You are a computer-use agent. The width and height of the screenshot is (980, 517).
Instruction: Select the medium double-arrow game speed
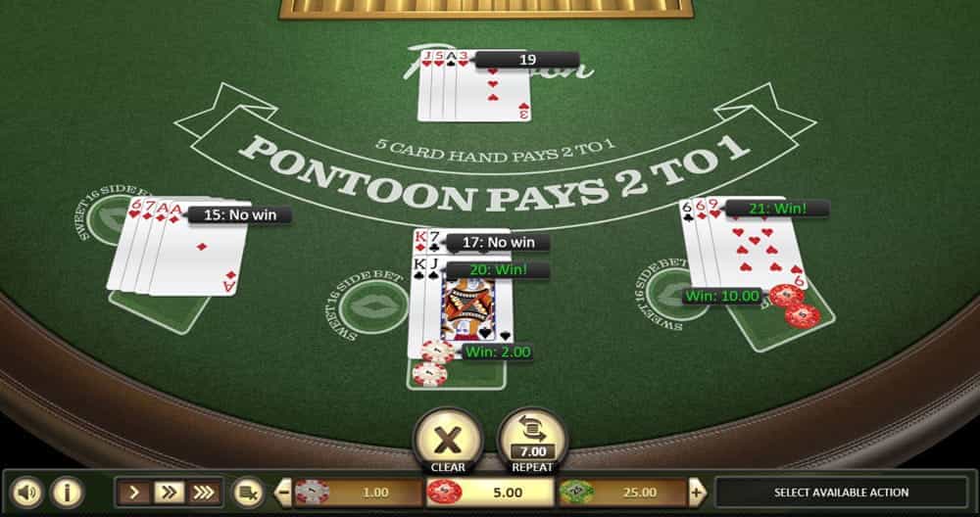click(x=169, y=493)
